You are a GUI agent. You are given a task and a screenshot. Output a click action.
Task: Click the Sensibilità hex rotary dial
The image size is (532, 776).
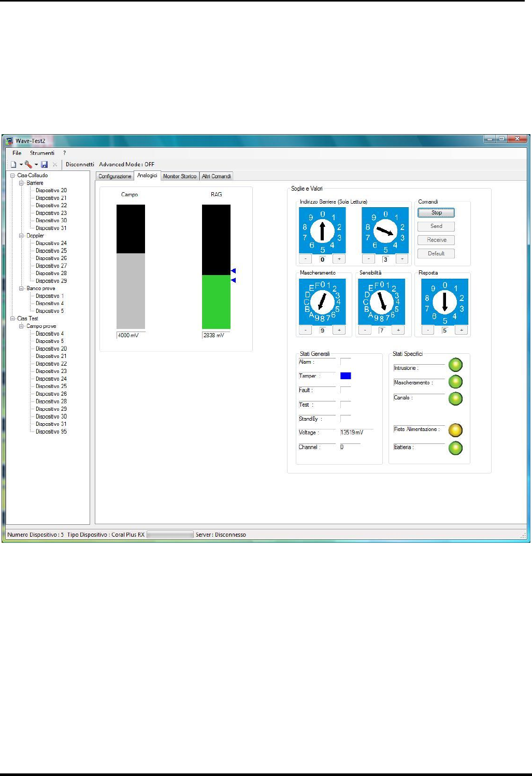pyautogui.click(x=382, y=301)
